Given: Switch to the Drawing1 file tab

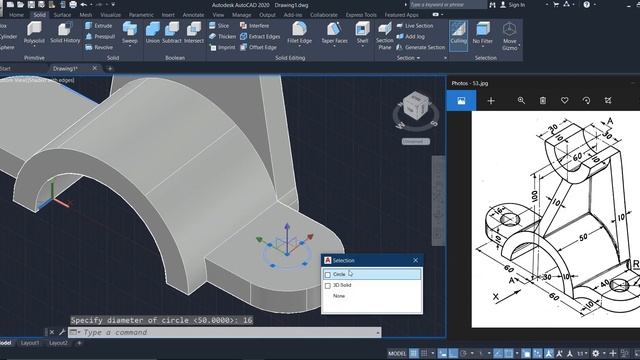Looking at the screenshot, I should click(x=65, y=69).
